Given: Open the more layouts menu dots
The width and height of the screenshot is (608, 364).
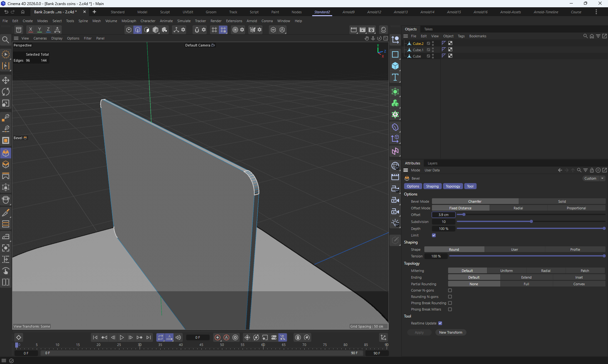Looking at the screenshot, I should 596,12.
